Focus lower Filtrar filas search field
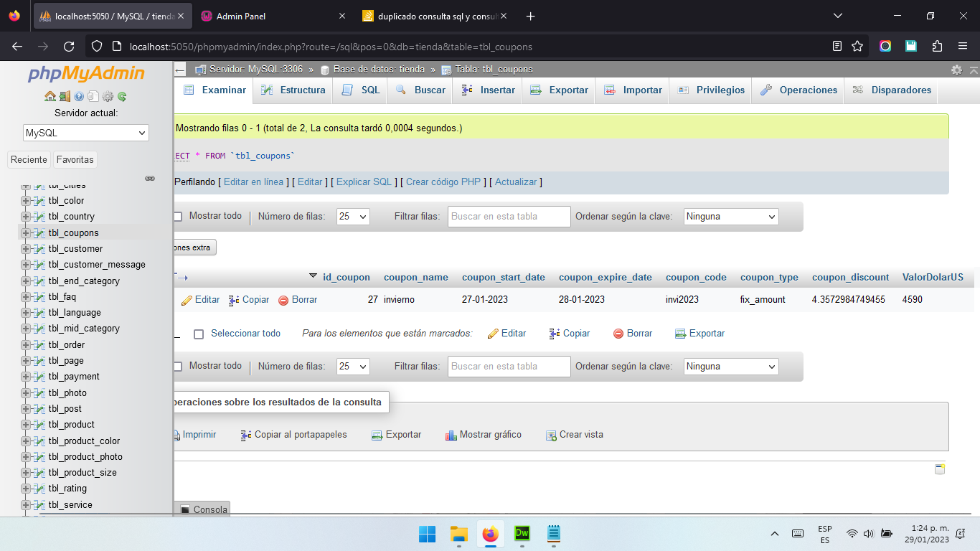Image resolution: width=980 pixels, height=551 pixels. click(509, 366)
